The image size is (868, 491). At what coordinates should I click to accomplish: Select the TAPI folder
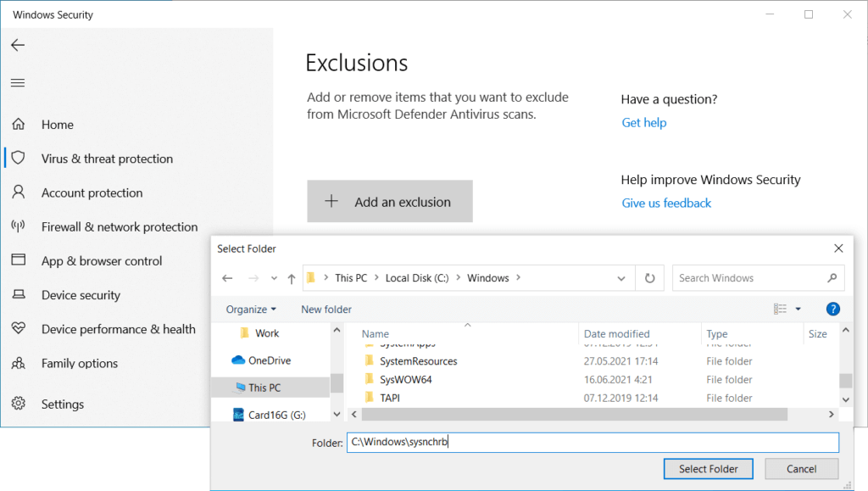(x=390, y=398)
